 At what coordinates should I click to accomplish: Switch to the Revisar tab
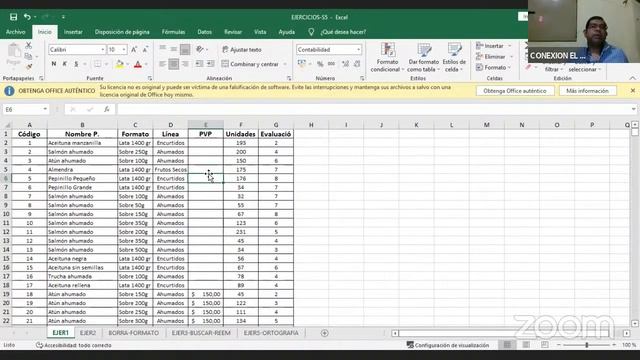point(233,32)
